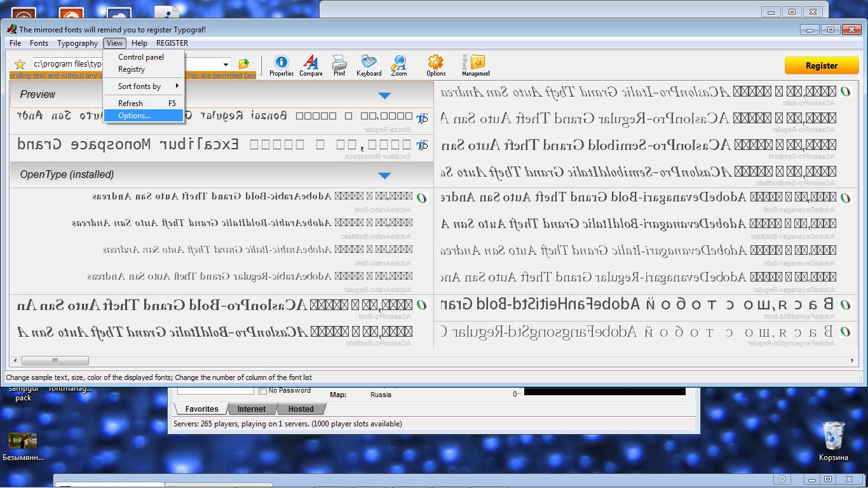Tick the No Password checkbox
Screen dimensions: 868x488
[262, 391]
